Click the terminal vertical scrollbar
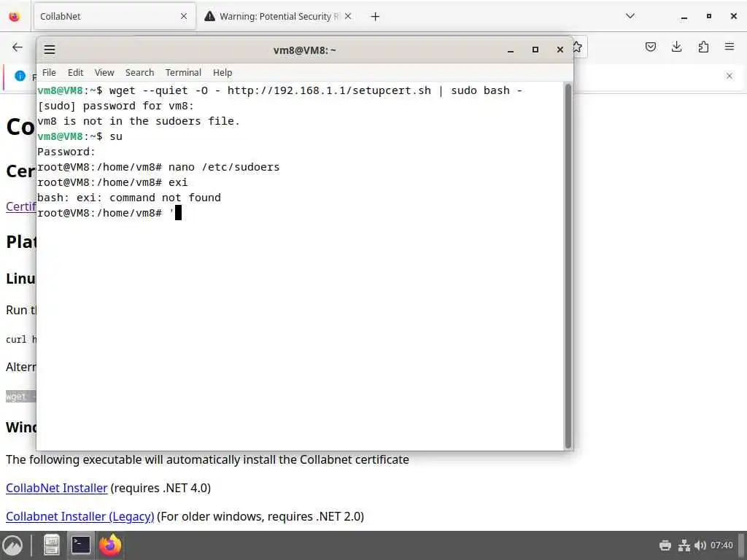747x560 pixels. click(568, 265)
